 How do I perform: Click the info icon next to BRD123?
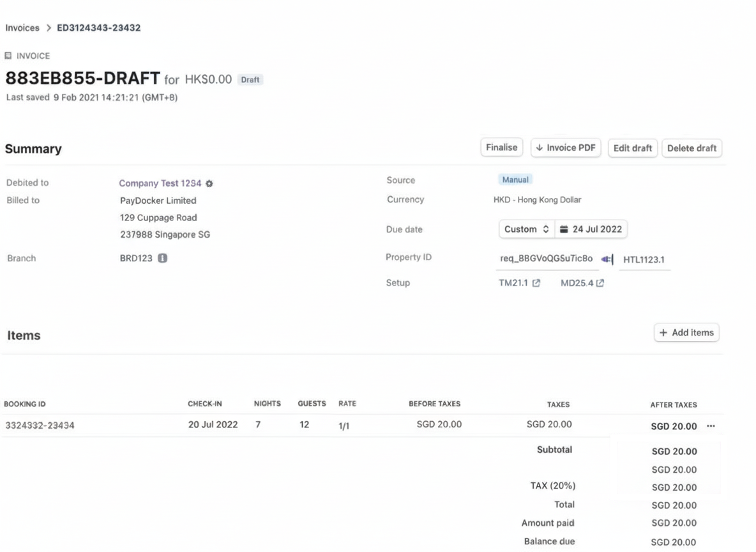coord(162,259)
